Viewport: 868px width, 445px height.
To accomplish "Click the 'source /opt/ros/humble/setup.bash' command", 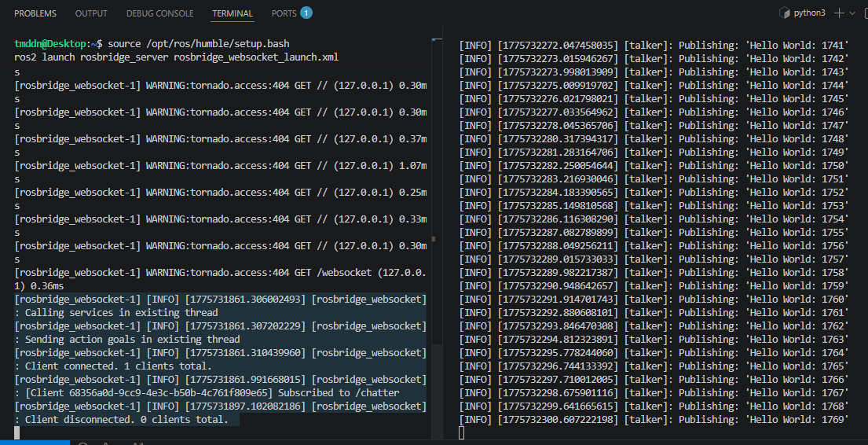I will coord(199,44).
